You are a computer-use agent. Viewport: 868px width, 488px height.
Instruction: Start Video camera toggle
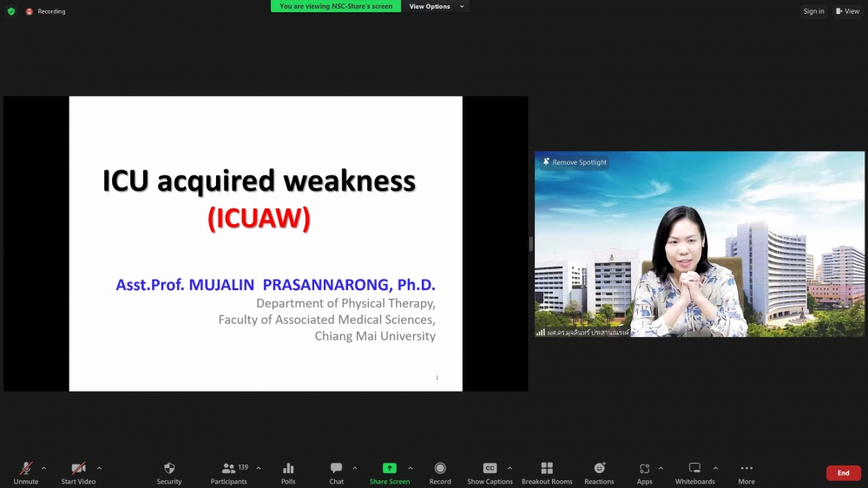[78, 469]
